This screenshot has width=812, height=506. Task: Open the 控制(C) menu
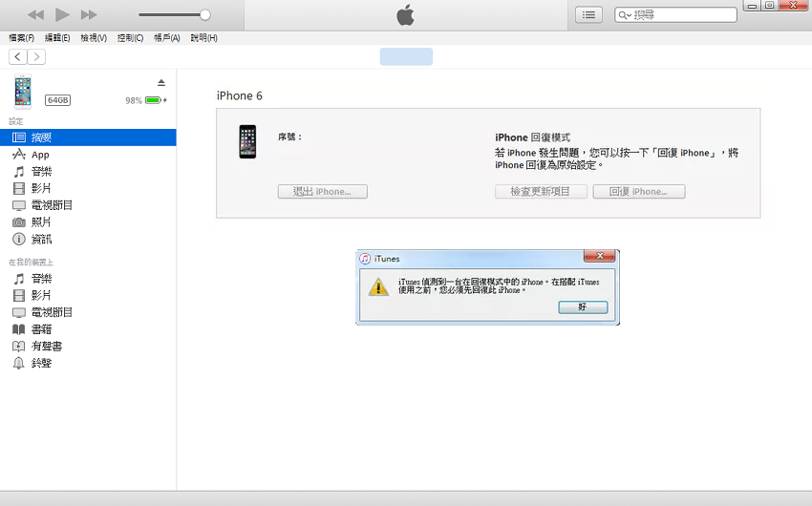click(x=130, y=38)
